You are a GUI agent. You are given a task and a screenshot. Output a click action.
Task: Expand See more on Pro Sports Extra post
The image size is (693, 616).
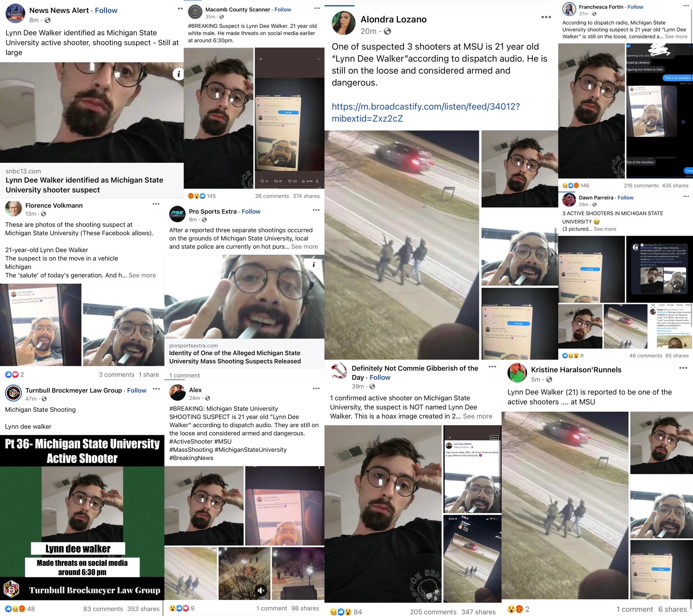[305, 247]
